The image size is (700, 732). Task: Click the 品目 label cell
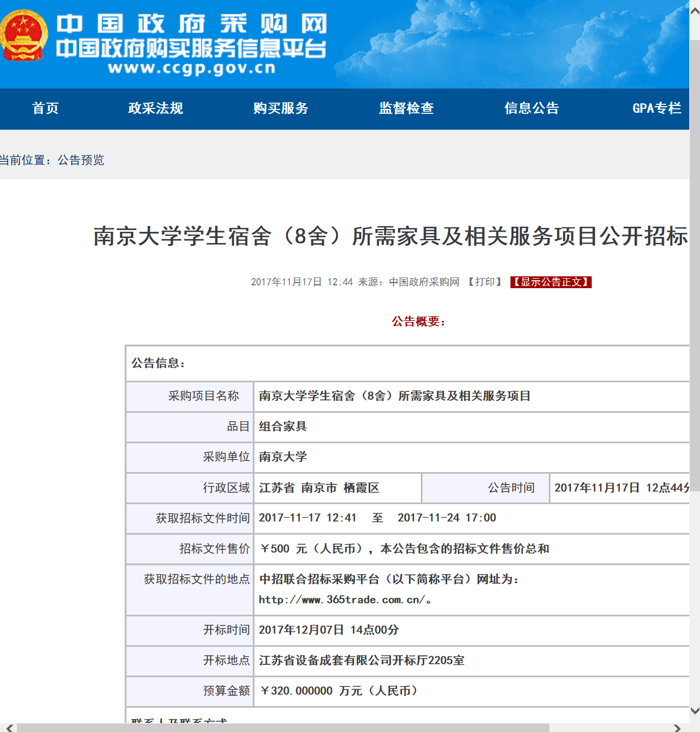[190, 427]
